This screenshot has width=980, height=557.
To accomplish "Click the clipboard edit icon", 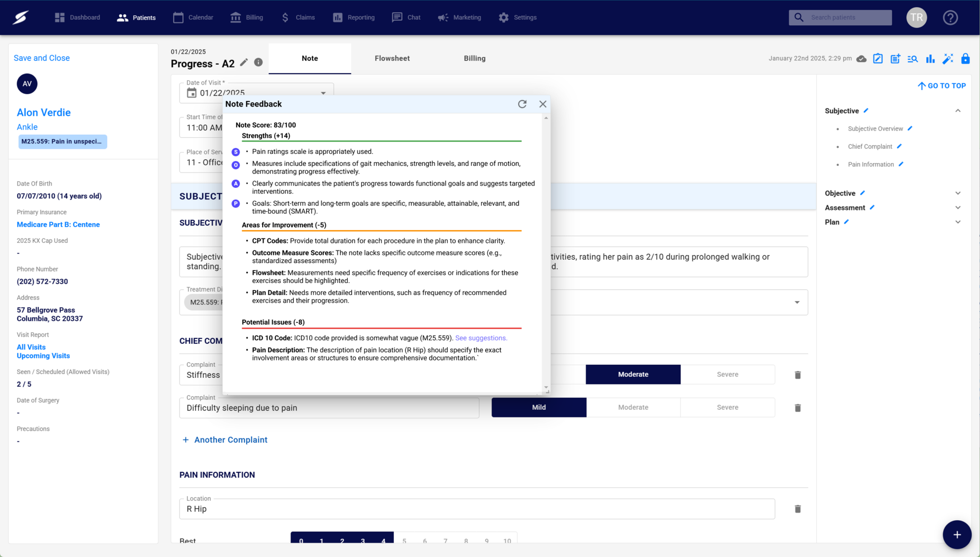I will coord(878,59).
